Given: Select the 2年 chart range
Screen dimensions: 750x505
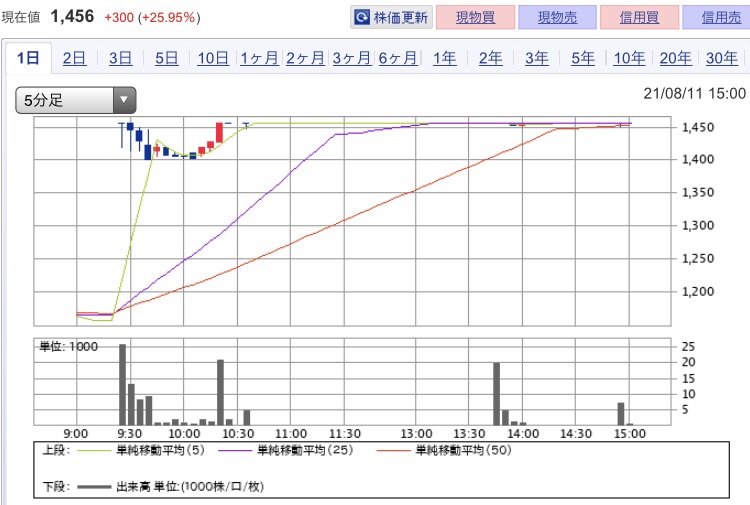Looking at the screenshot, I should [491, 58].
